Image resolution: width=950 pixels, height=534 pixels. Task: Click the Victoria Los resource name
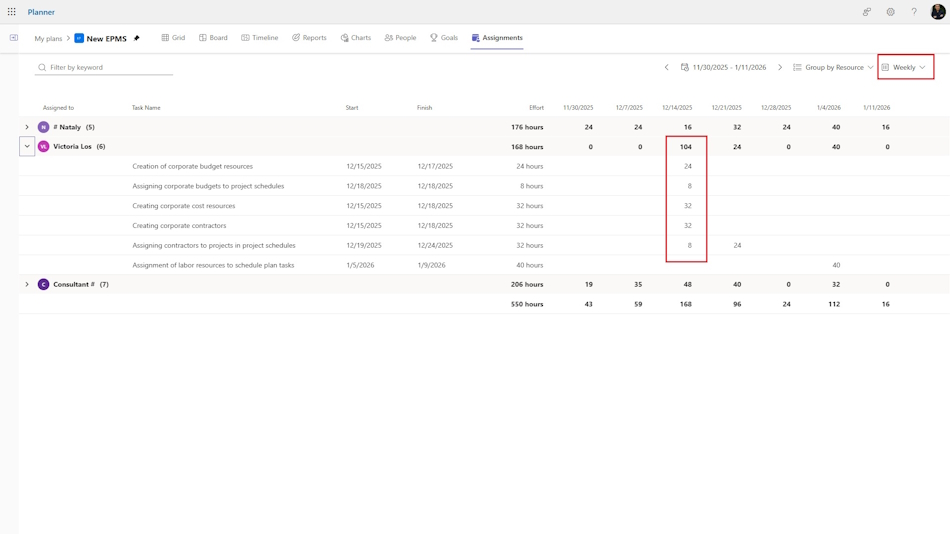tap(72, 147)
